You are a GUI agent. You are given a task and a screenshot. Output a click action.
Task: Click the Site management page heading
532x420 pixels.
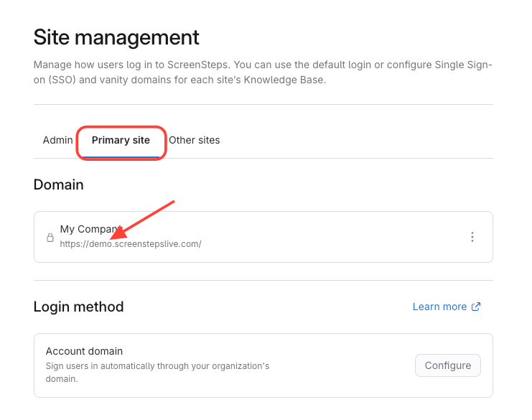116,37
